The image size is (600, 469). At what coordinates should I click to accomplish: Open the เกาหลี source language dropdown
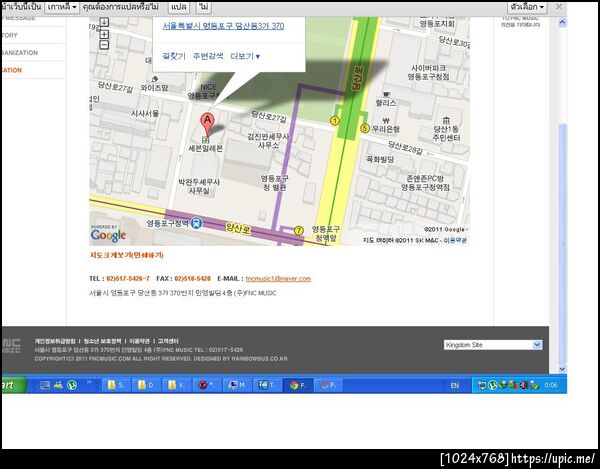coord(62,7)
